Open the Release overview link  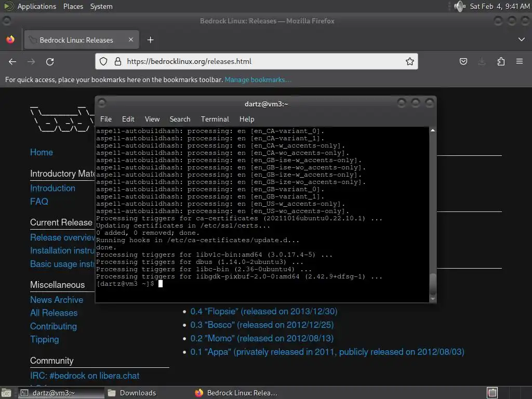coord(62,237)
